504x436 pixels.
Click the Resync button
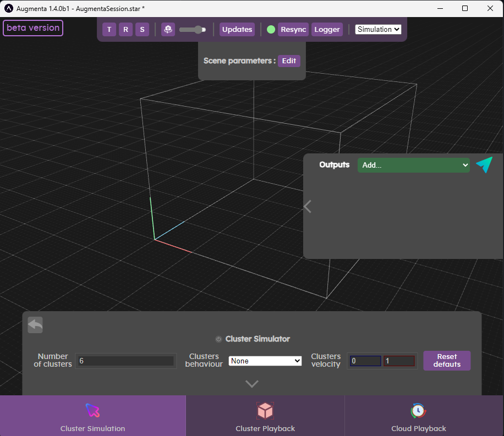tap(293, 30)
